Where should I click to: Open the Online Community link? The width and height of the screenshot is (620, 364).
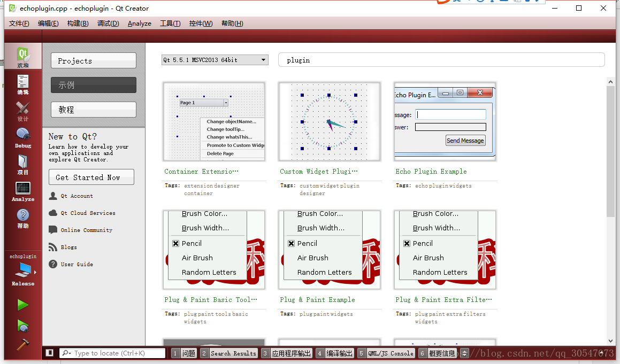(x=87, y=230)
